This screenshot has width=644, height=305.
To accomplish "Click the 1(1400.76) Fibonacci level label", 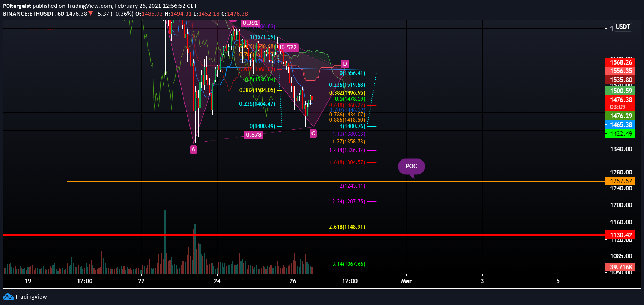I will coord(353,126).
